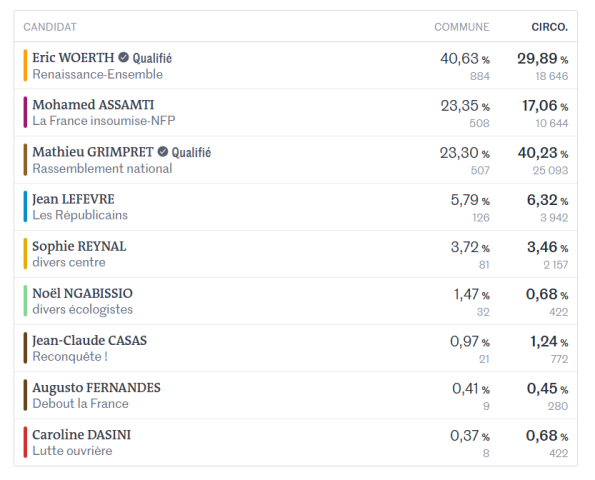This screenshot has height=480, width=595.
Task: Click the purple color bar for La France insoumise-NFP
Action: coord(25,112)
